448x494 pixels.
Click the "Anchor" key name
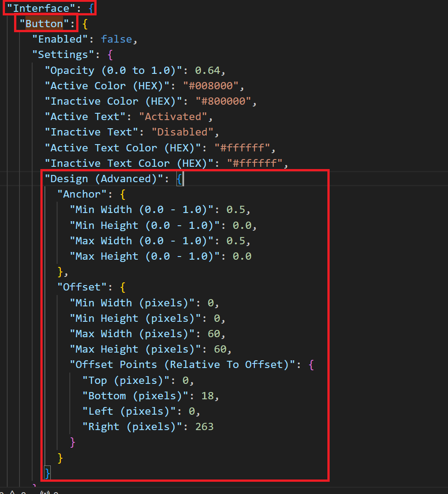(82, 194)
